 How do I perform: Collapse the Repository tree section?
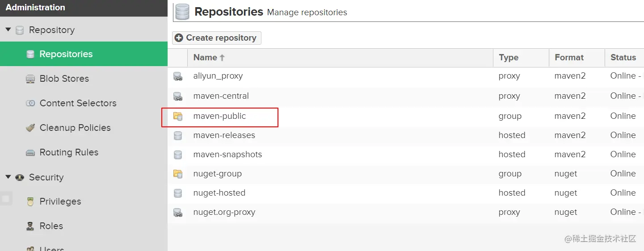click(8, 30)
